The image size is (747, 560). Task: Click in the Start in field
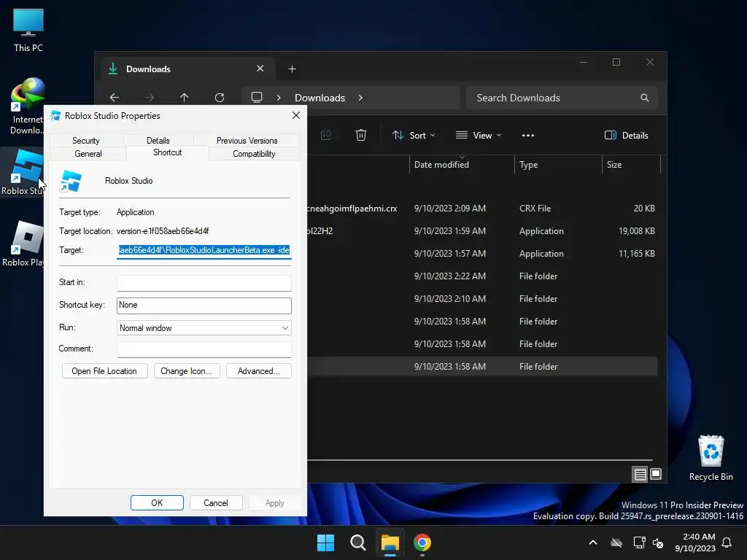204,283
